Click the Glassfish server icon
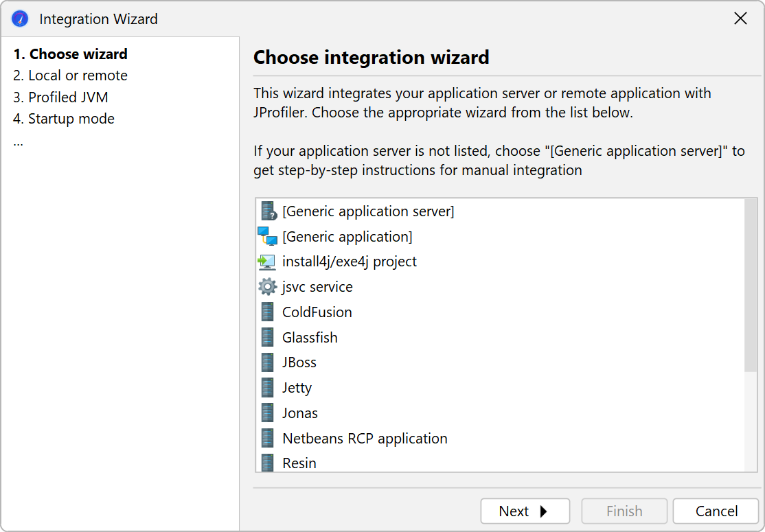This screenshot has height=532, width=765. (x=268, y=338)
